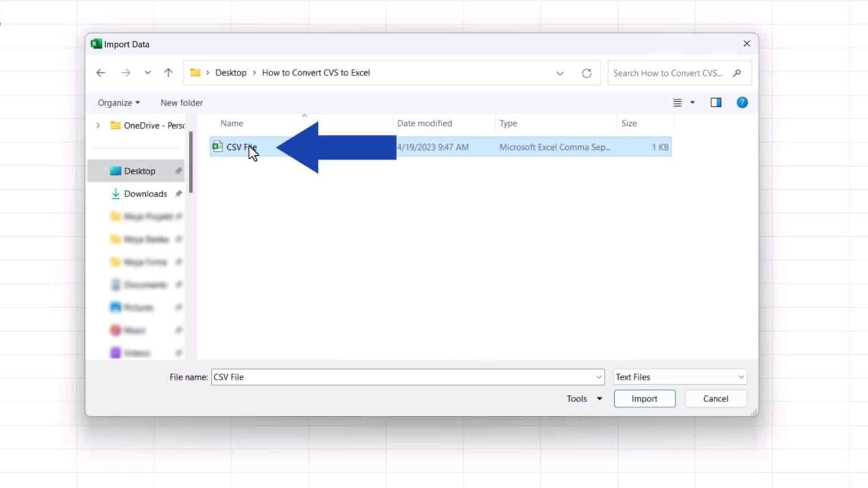Viewport: 868px width, 488px height.
Task: Open the Organize menu
Action: pos(118,102)
